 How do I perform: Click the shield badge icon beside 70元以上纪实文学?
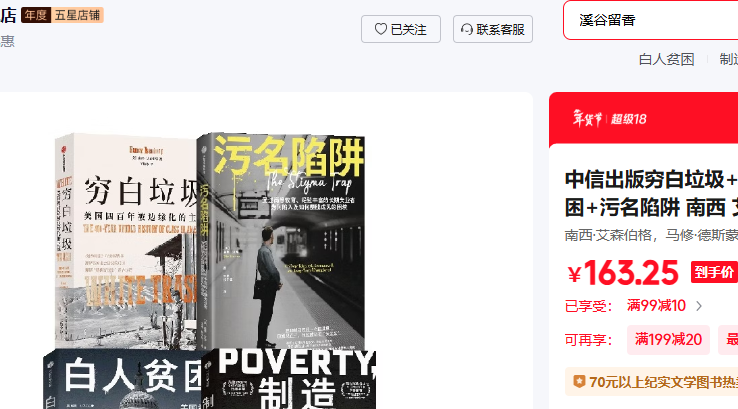(579, 381)
